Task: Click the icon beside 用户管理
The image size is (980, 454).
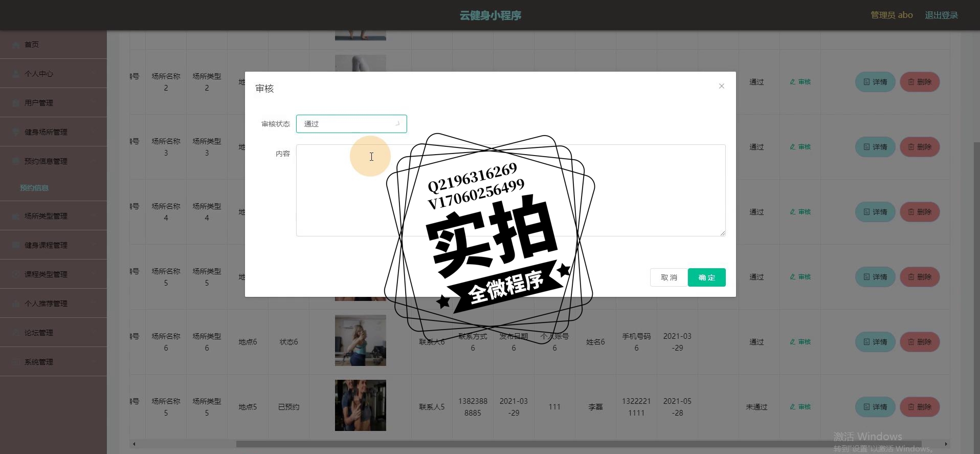Action: [16, 103]
